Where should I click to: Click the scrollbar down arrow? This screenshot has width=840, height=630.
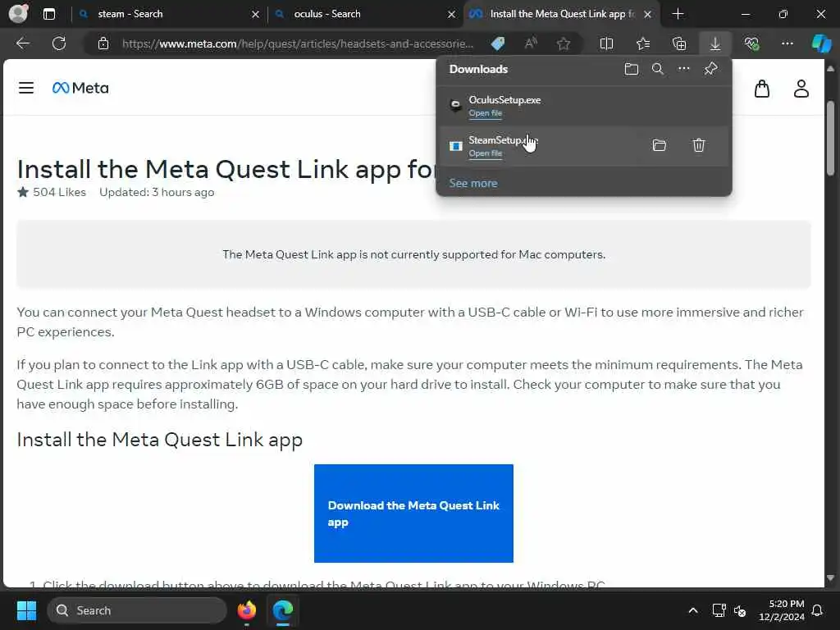tap(830, 578)
